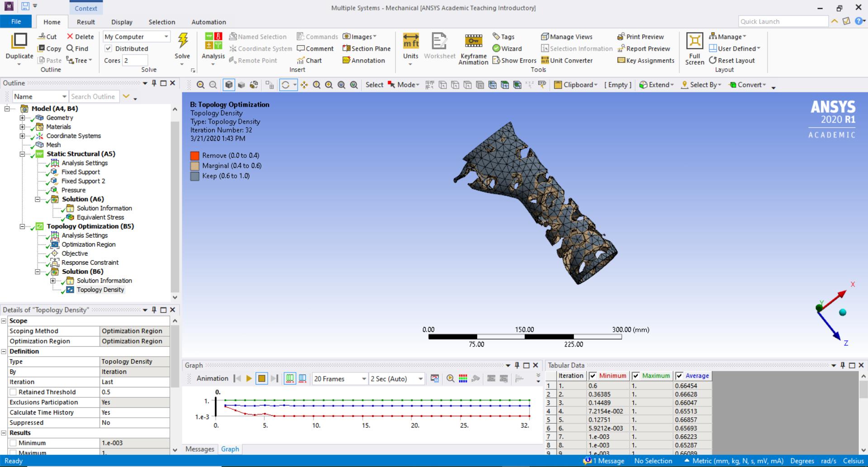Toggle the Average column checkbox in Tabular Data
The image size is (868, 467).
679,376
